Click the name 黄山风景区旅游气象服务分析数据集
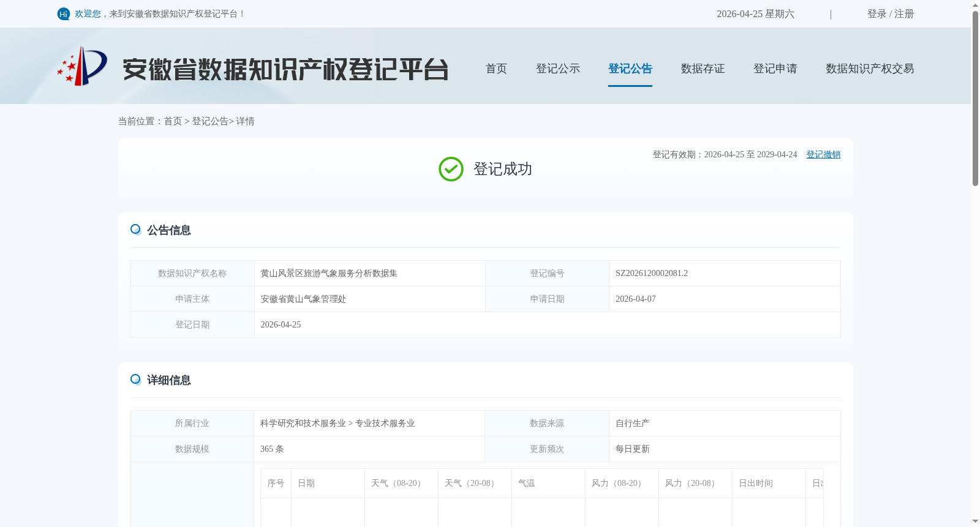Screen dimensions: 980x527 tap(329, 274)
